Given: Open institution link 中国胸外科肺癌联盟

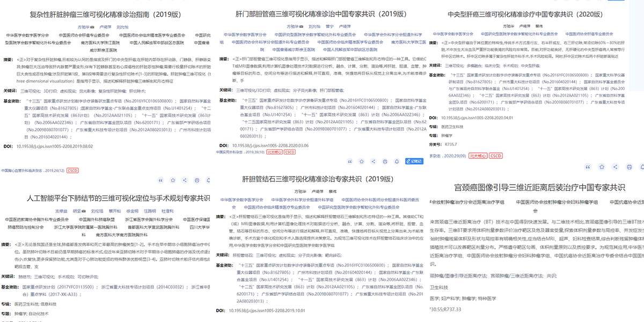Looking at the screenshot, I should (x=97, y=219).
